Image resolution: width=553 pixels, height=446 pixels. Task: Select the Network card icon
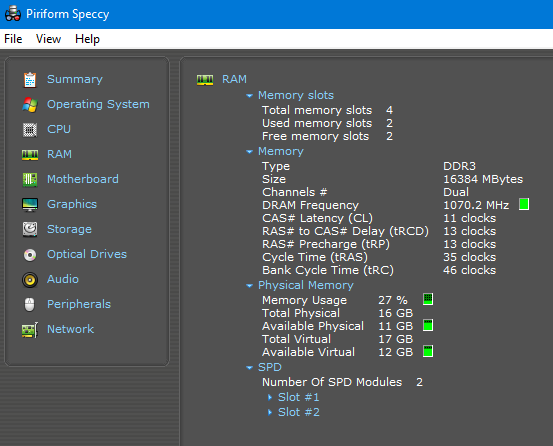point(30,330)
